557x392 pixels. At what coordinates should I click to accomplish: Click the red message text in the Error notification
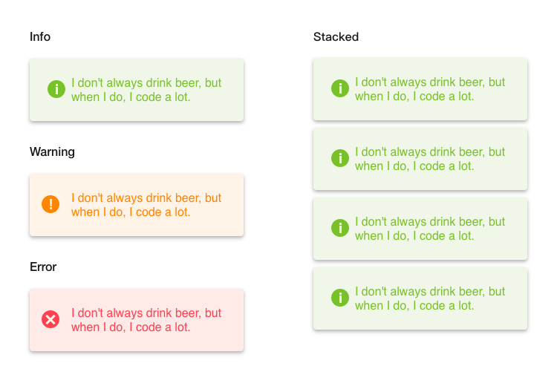[146, 320]
